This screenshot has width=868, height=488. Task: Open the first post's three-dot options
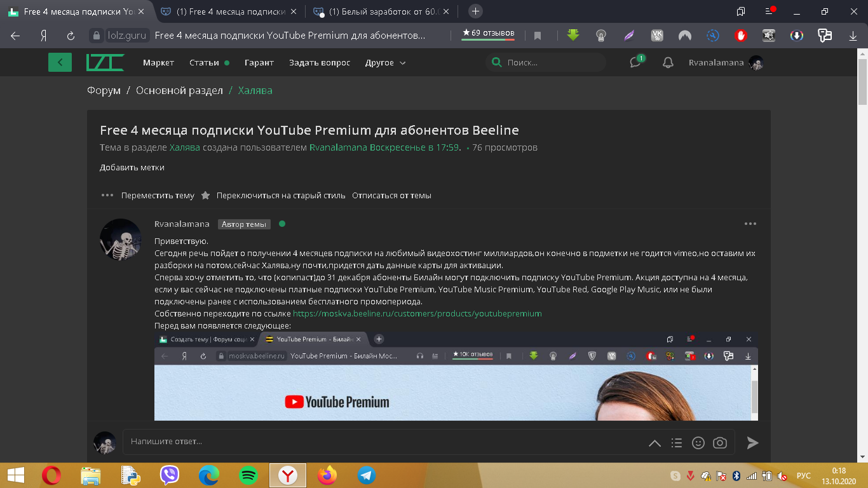click(x=750, y=224)
